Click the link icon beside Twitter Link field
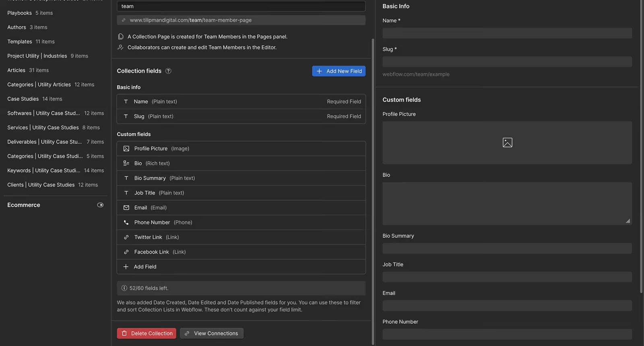Image resolution: width=644 pixels, height=346 pixels. tap(126, 237)
